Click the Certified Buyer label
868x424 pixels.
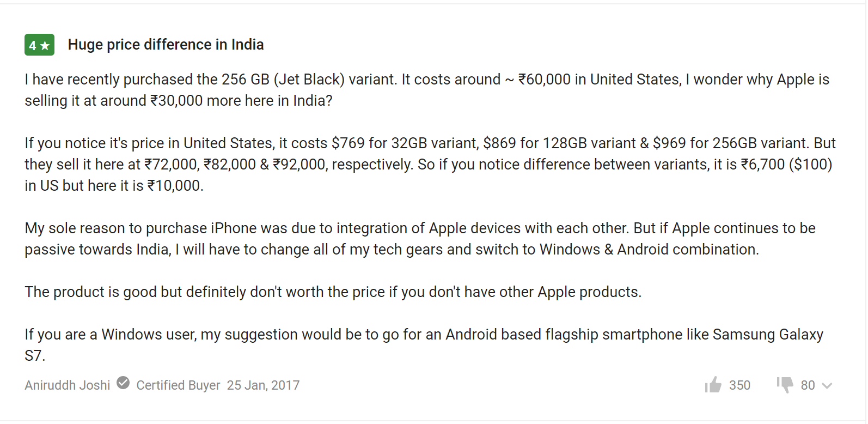coord(178,385)
